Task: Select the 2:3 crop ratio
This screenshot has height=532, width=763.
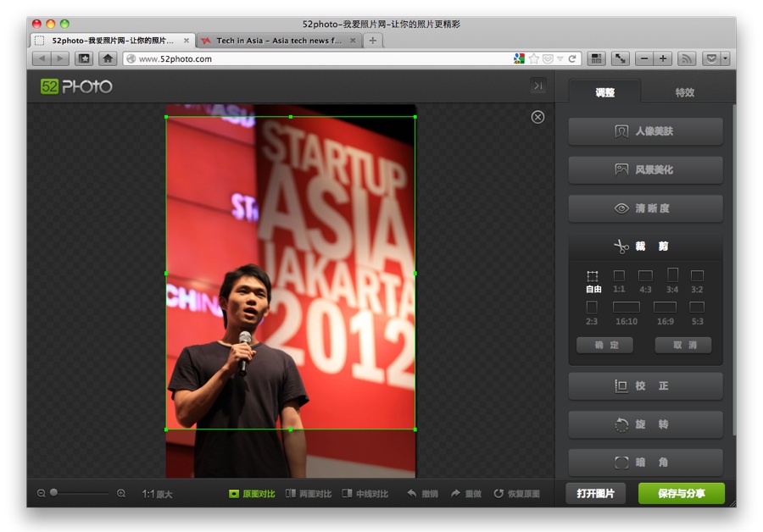Action: pyautogui.click(x=592, y=313)
